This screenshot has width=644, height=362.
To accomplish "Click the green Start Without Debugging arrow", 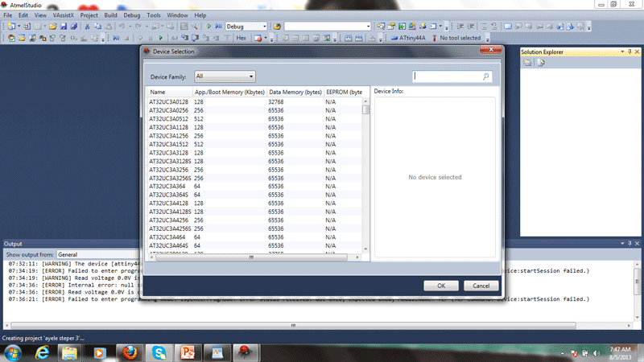I will coord(208,27).
